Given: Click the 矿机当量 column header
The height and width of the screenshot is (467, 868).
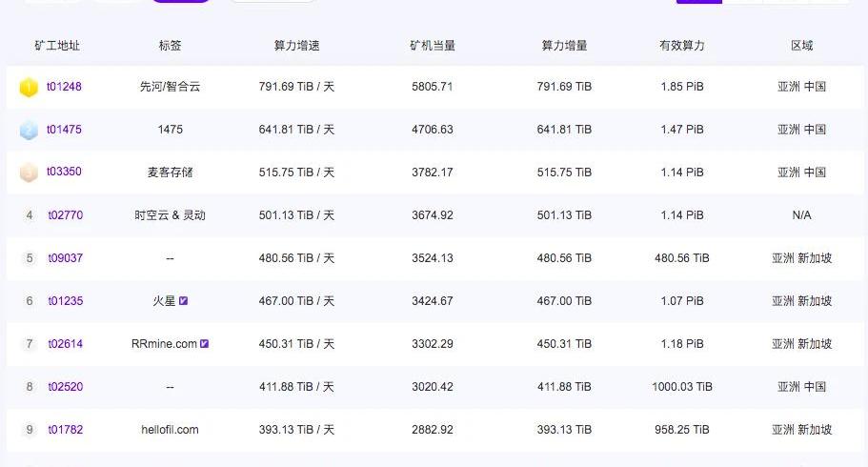Looking at the screenshot, I should (x=432, y=46).
